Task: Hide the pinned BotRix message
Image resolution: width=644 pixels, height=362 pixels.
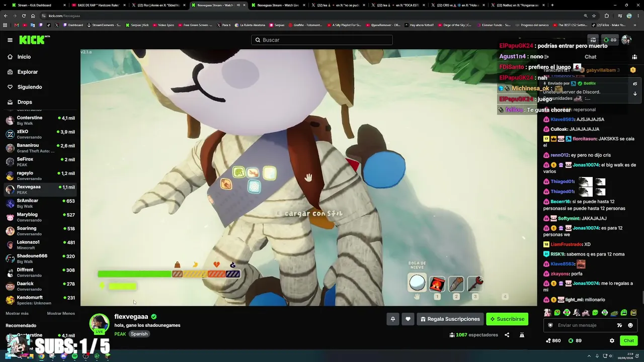Action: 635,84
